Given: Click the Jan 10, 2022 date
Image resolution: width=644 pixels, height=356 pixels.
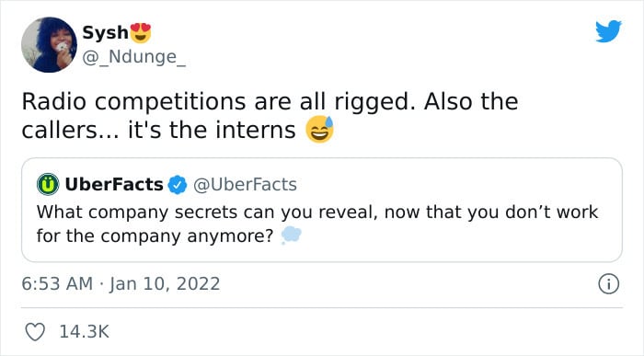Looking at the screenshot, I should [x=165, y=284].
